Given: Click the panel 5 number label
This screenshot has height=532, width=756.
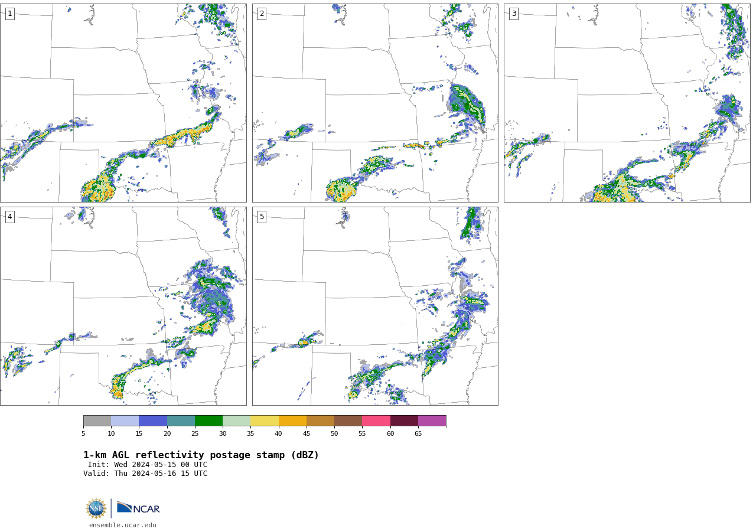Looking at the screenshot, I should [262, 217].
